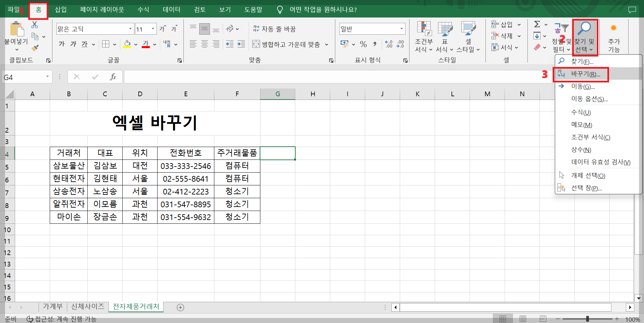Click the AutoSum Σ icon

point(536,24)
